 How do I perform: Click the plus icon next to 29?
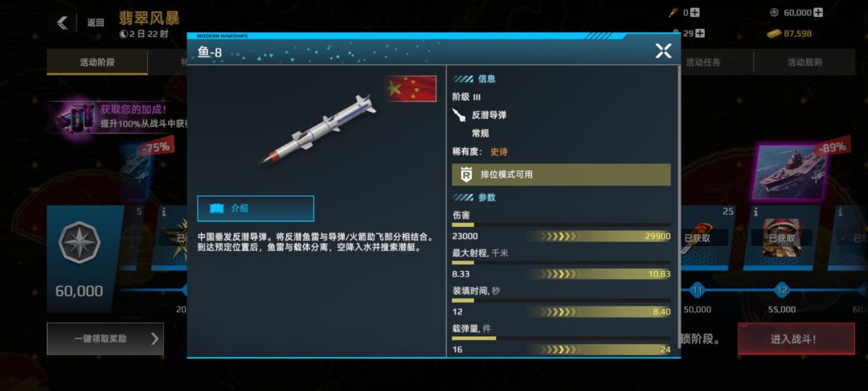pos(700,33)
